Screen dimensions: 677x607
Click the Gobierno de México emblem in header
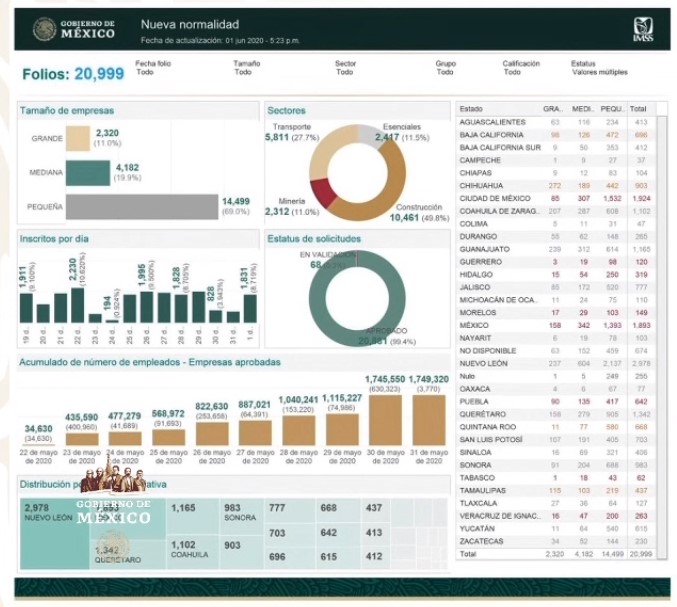point(45,29)
